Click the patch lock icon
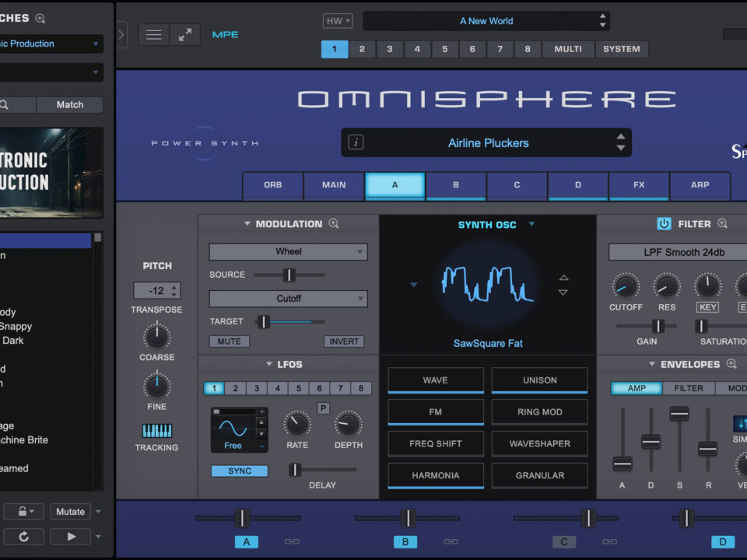 24,512
